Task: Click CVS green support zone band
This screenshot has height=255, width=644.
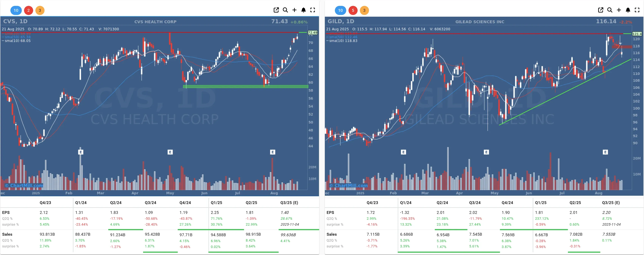Action: pos(246,87)
